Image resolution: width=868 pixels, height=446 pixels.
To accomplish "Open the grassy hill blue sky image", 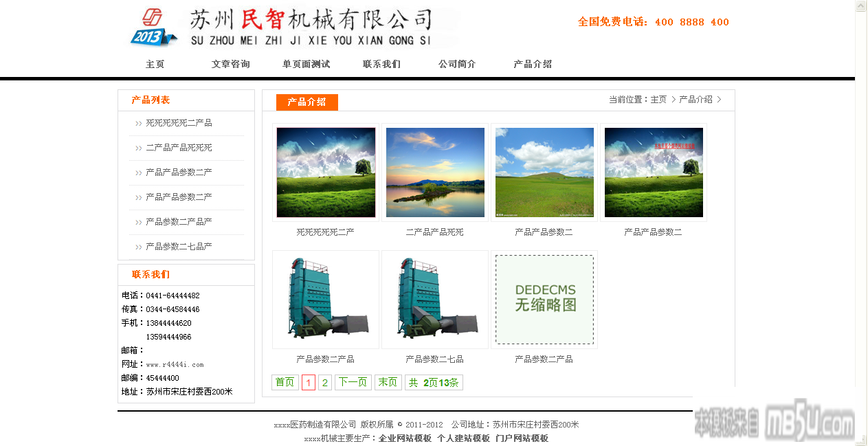I will (x=544, y=172).
